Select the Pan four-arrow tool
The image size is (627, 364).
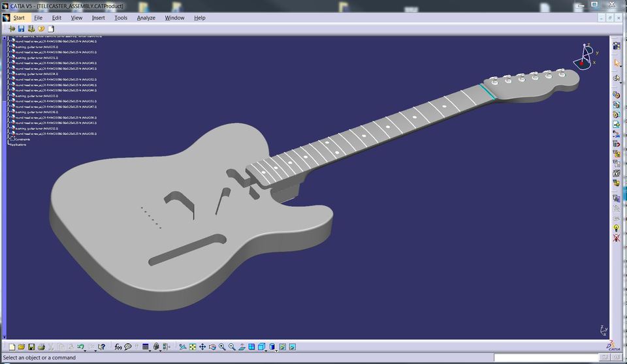click(x=202, y=347)
